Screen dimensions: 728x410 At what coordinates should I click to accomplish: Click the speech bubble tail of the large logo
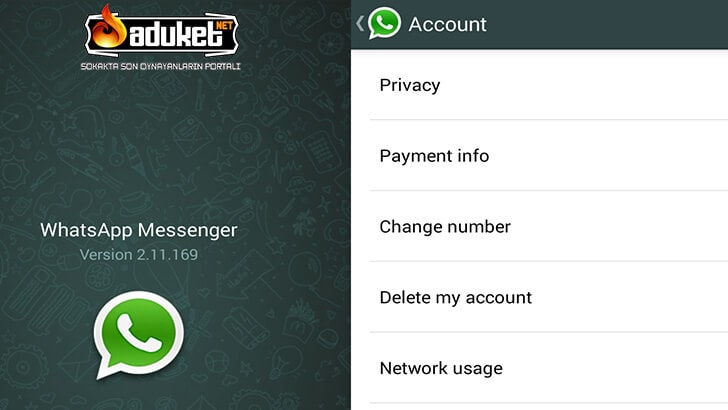(106, 368)
